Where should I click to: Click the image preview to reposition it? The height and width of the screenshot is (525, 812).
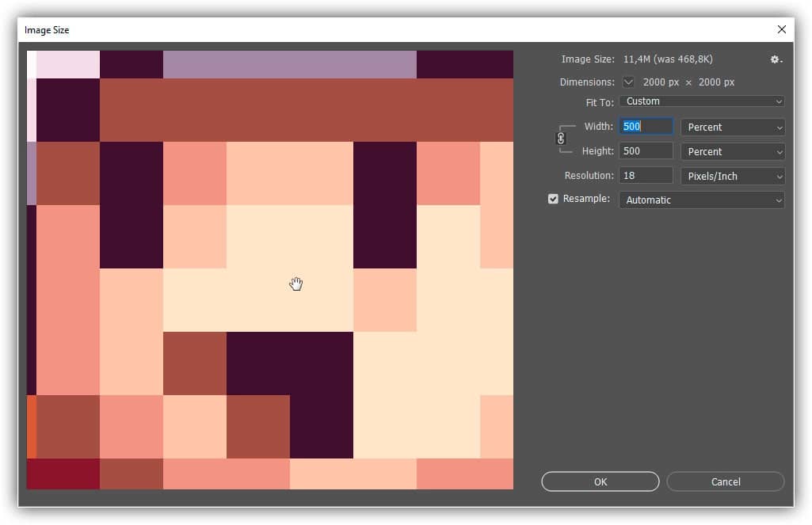click(x=296, y=283)
